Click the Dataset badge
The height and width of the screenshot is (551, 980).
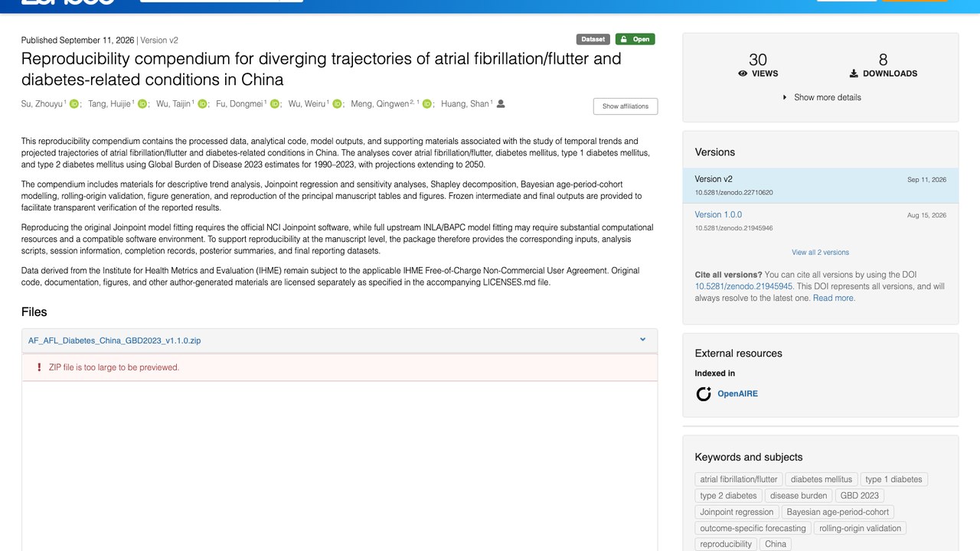[593, 39]
